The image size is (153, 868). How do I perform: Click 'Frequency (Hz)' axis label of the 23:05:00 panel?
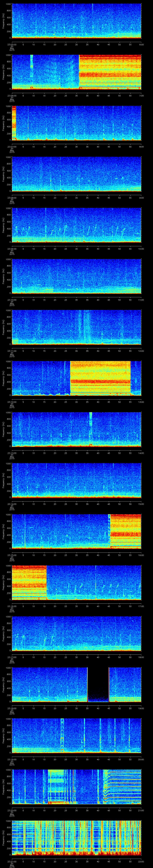point(3,21)
